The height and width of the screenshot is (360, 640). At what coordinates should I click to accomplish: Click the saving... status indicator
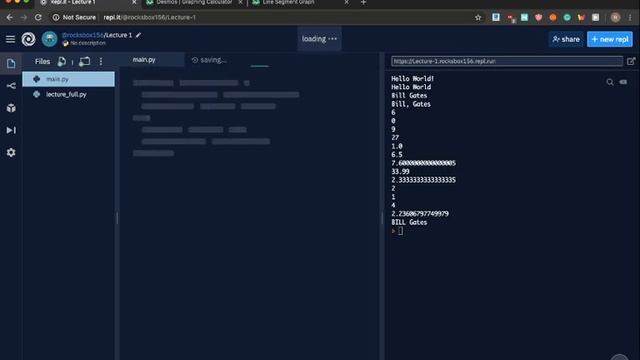[x=209, y=60]
